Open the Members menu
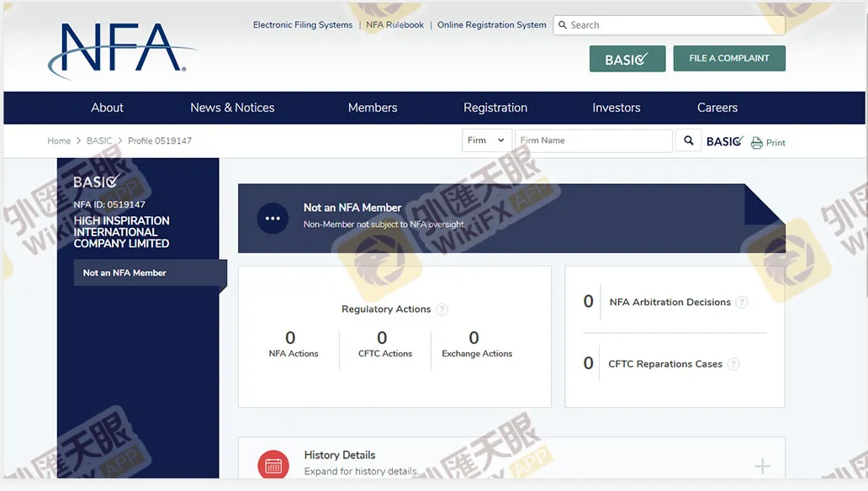 point(373,108)
